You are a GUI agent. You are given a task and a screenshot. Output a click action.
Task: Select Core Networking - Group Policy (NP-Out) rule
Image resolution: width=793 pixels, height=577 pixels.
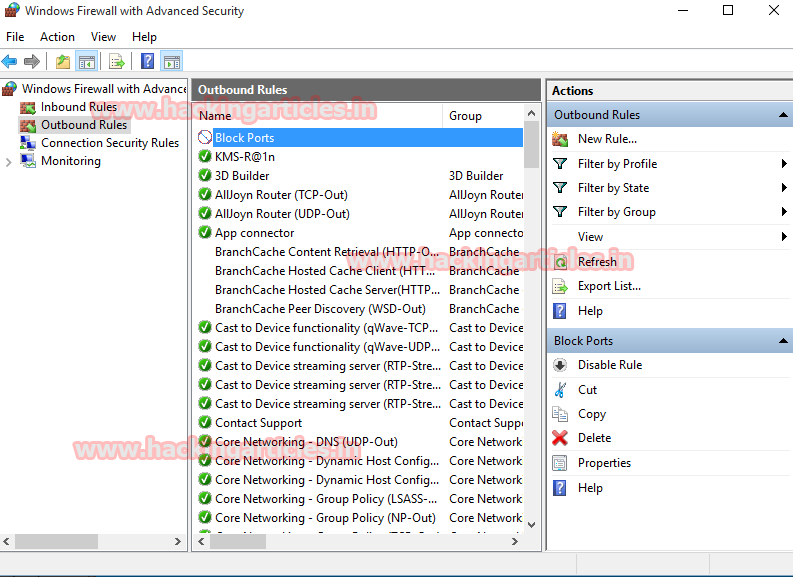[325, 518]
